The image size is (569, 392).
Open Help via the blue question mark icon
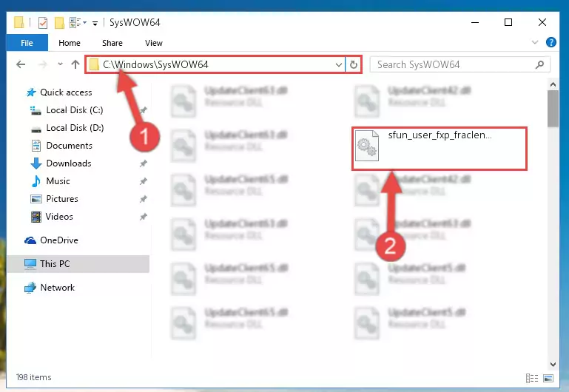[x=551, y=42]
